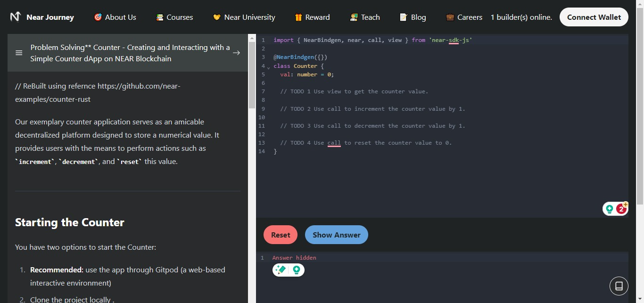Click the Near Journey brand text
This screenshot has height=303, width=644.
(50, 17)
